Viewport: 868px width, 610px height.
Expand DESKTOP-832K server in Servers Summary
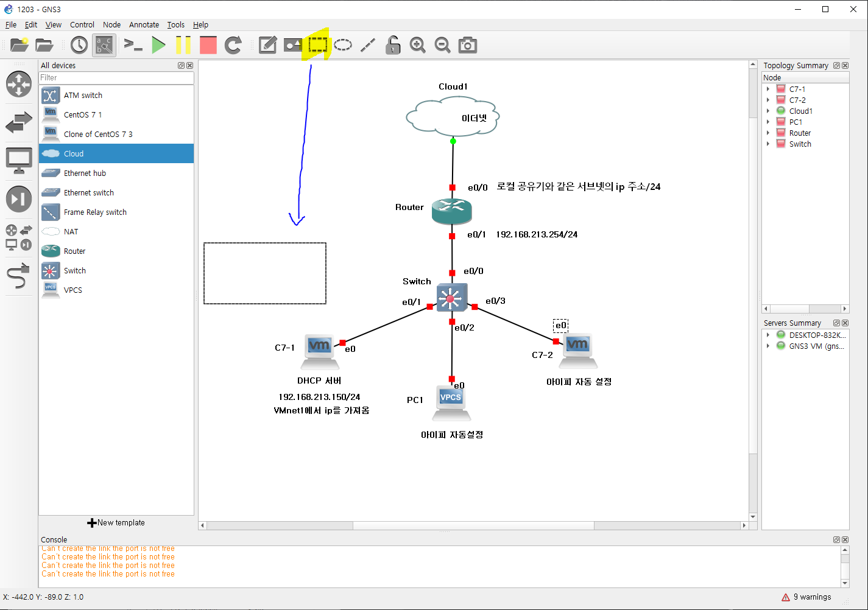pos(768,335)
